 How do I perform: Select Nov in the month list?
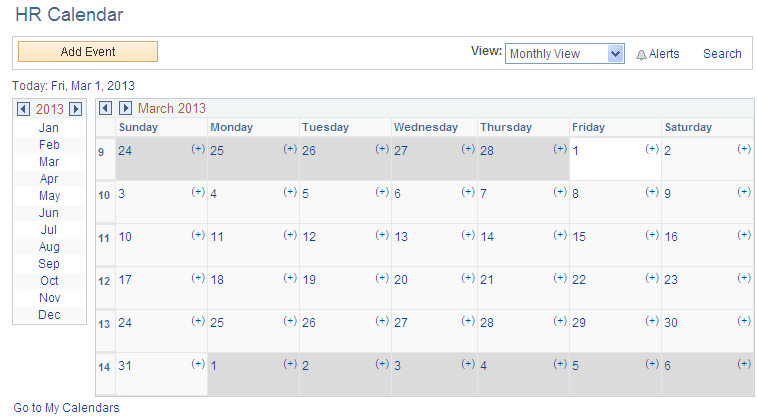click(50, 298)
